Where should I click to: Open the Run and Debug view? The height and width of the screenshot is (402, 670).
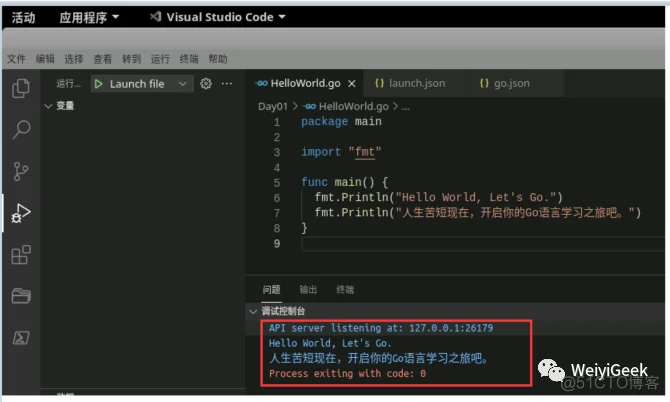(21, 213)
